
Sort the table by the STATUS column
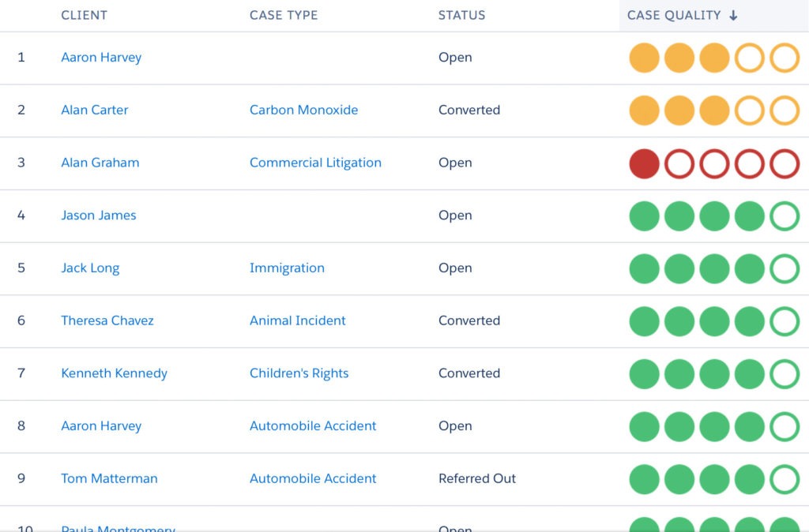(461, 15)
